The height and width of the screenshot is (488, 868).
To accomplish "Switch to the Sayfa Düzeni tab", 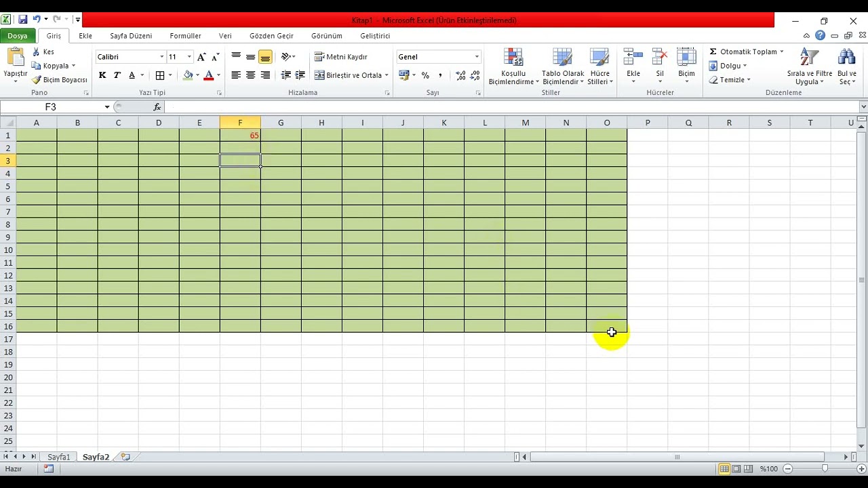I will tap(131, 36).
